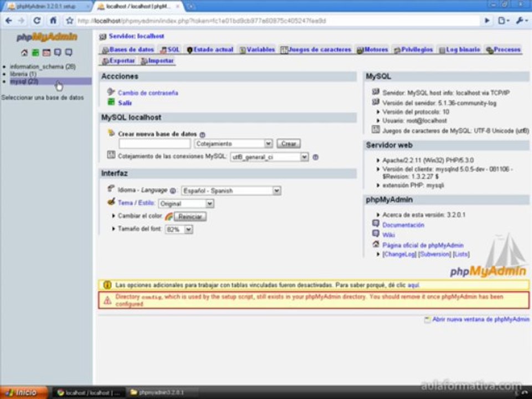532x399 pixels.
Task: Click the Lists link
Action: pos(462,254)
